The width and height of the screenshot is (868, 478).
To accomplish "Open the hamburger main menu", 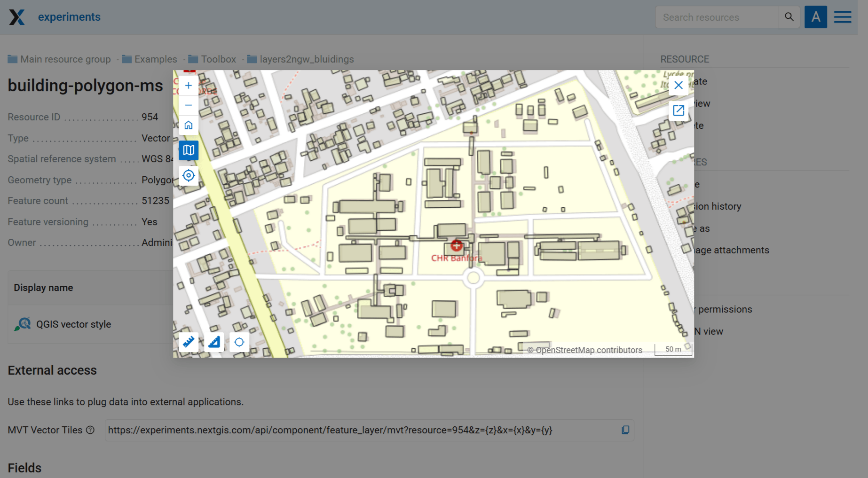I will 842,17.
